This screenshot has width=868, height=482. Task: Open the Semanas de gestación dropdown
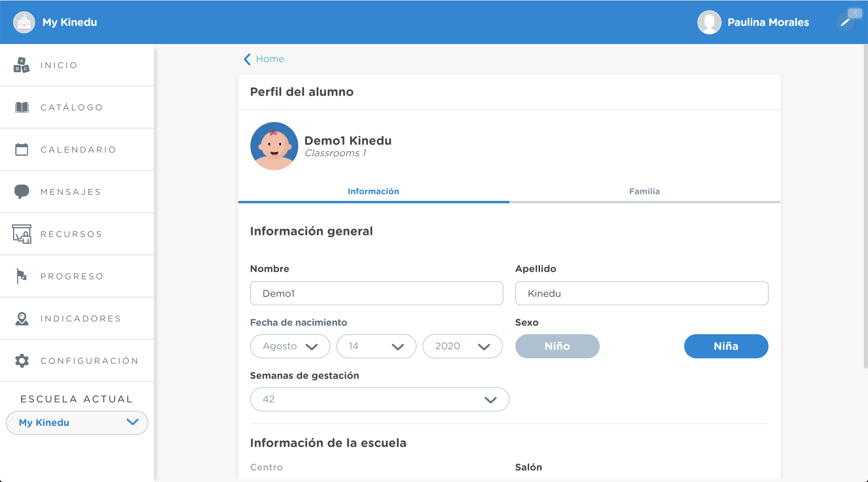tap(379, 399)
